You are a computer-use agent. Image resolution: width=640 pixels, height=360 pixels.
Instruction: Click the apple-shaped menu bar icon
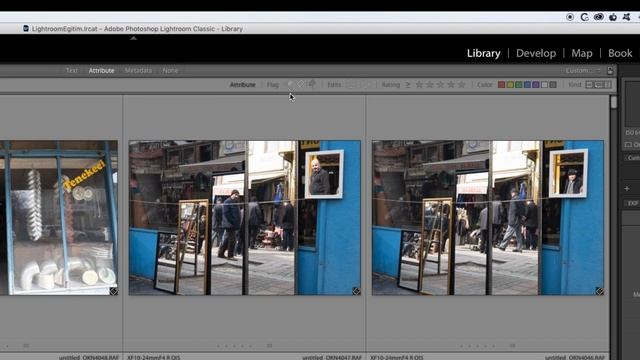pos(613,17)
